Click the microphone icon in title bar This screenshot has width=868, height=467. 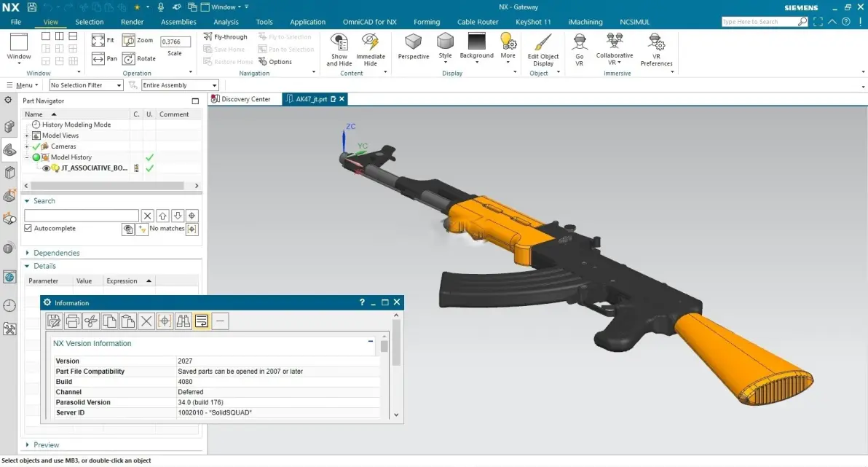click(160, 7)
